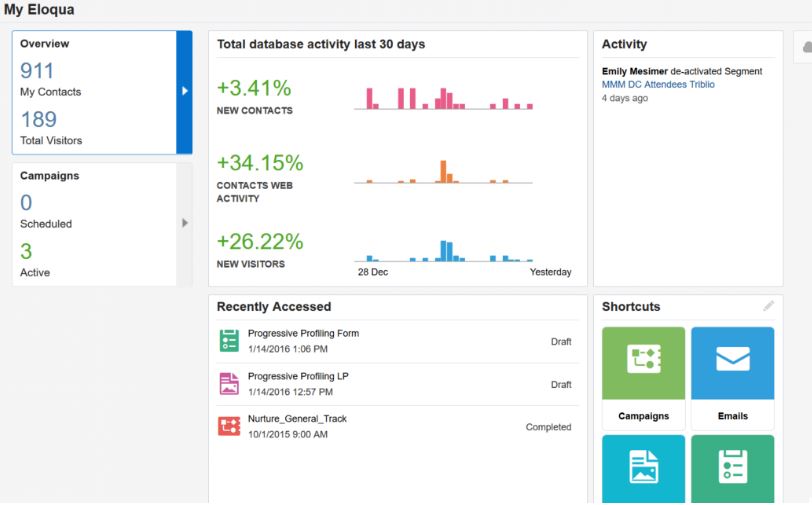Click the orange Contacts Web Activity chart
Image resolution: width=812 pixels, height=505 pixels.
(x=443, y=172)
